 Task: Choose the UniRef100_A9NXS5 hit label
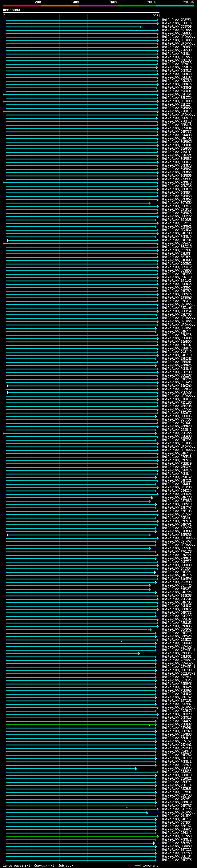(x=176, y=81)
